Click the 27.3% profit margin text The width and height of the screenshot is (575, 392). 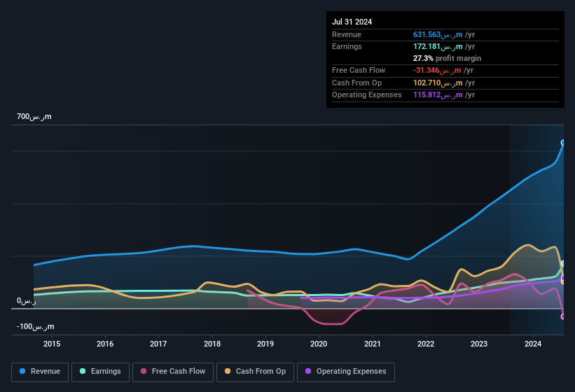[x=447, y=58]
